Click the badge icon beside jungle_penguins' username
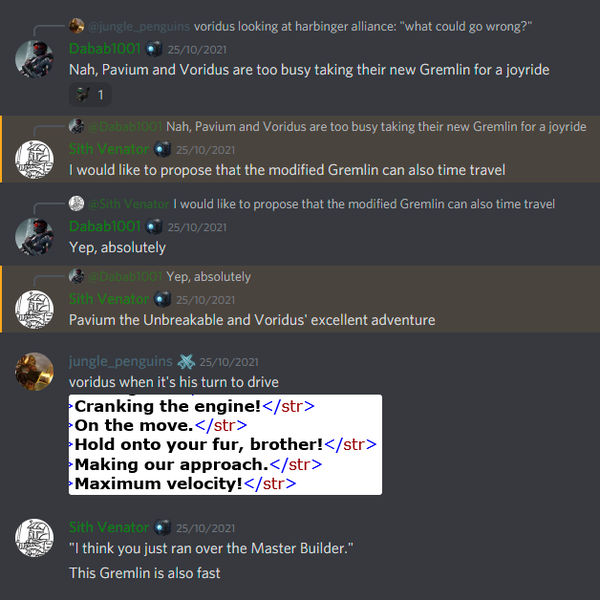600x600 pixels. (x=186, y=362)
